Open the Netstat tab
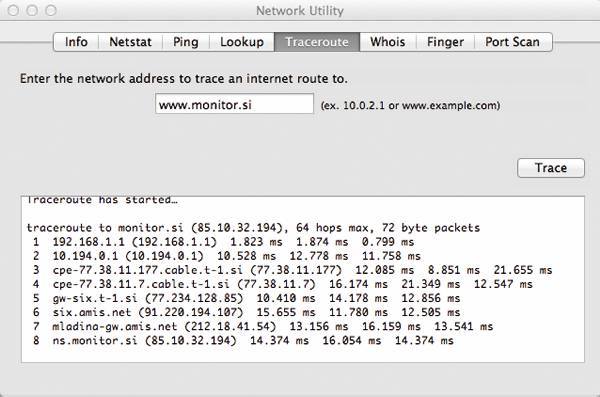The height and width of the screenshot is (397, 600). [x=130, y=42]
